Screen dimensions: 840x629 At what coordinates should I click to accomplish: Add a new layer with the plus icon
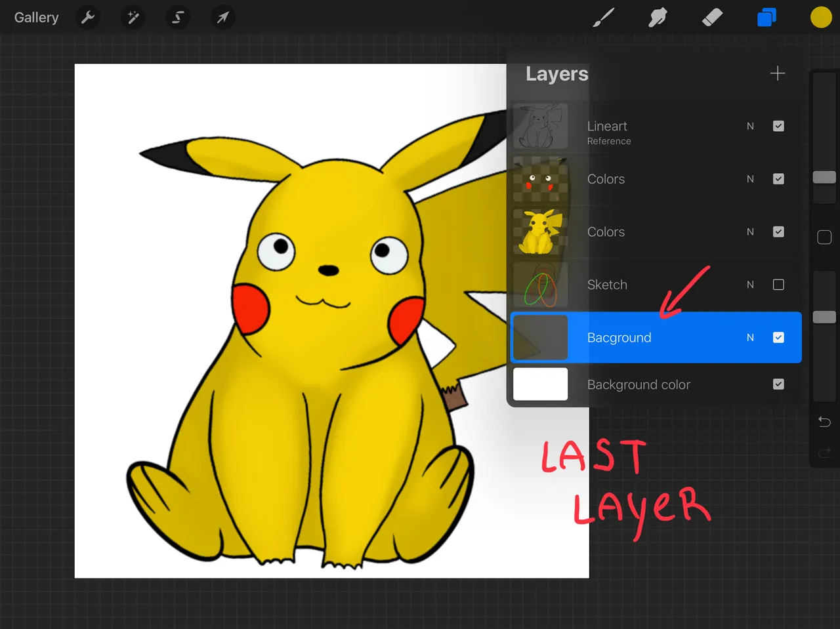click(x=778, y=73)
